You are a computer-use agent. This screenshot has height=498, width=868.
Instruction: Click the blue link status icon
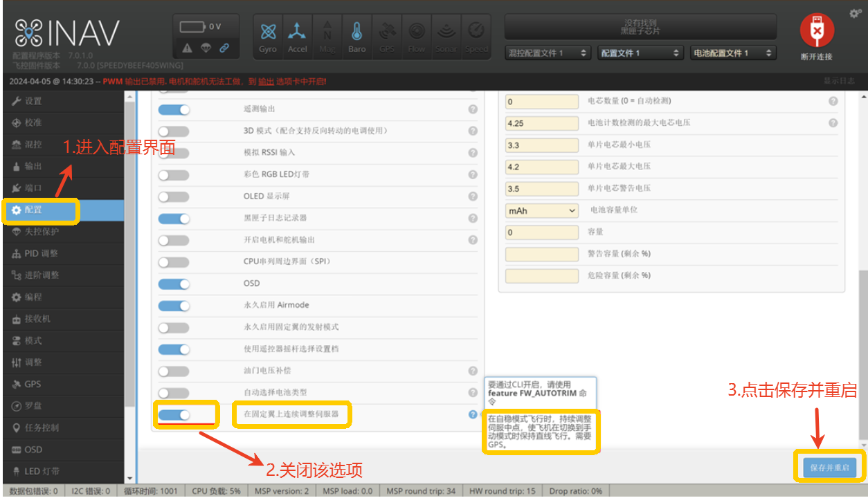[x=224, y=48]
